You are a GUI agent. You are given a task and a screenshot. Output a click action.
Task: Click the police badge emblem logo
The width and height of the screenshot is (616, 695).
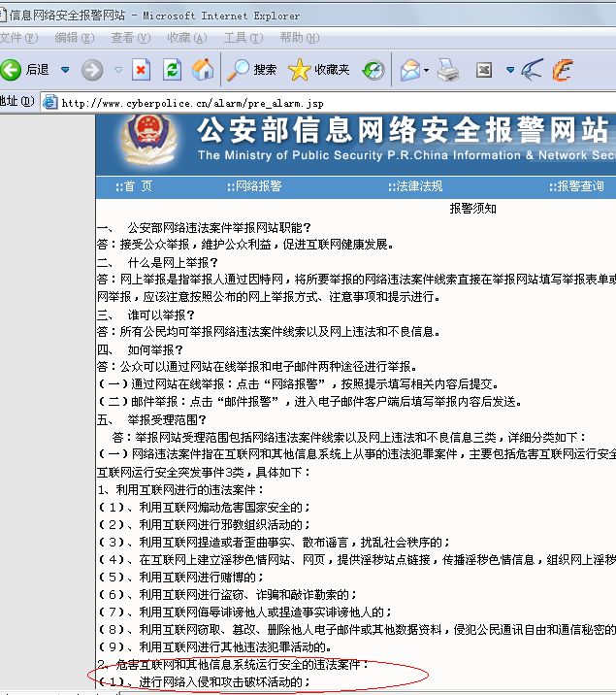[148, 140]
